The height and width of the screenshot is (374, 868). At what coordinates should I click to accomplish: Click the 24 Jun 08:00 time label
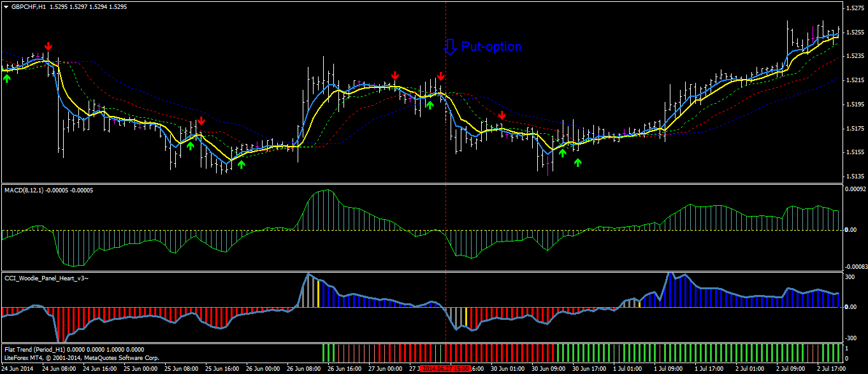[59, 368]
